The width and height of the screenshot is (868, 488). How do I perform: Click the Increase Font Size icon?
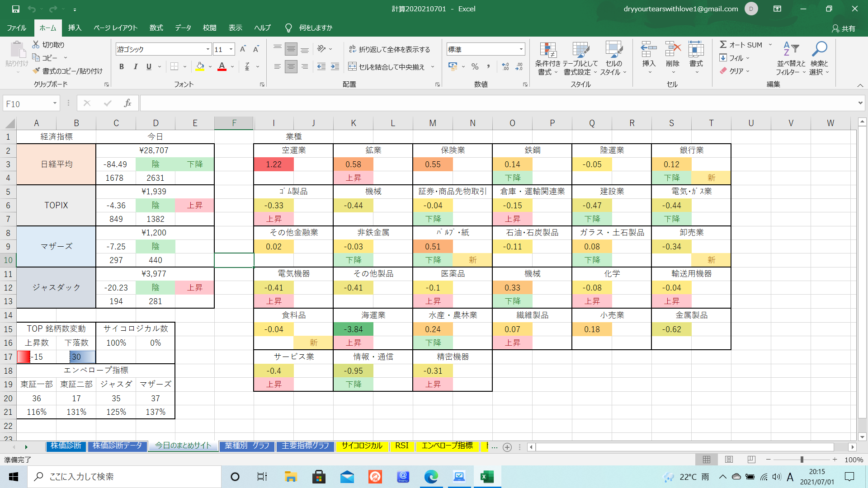pyautogui.click(x=243, y=49)
